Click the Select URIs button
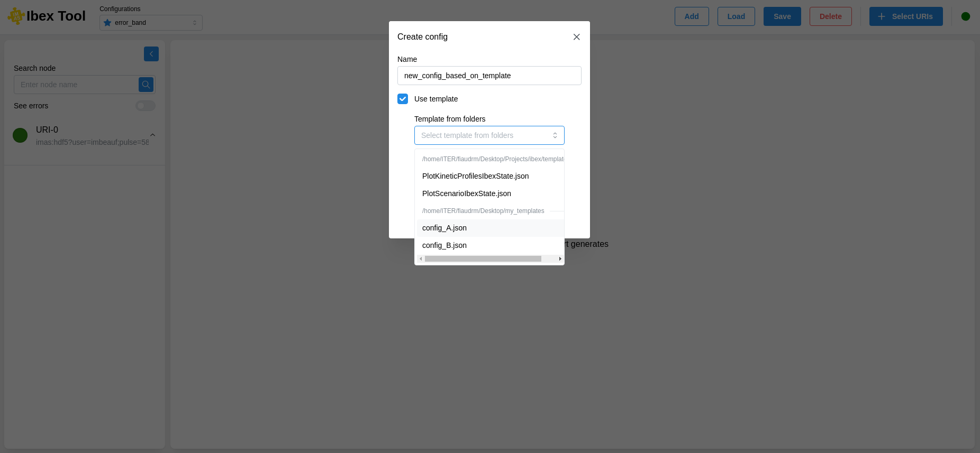 pos(906,16)
